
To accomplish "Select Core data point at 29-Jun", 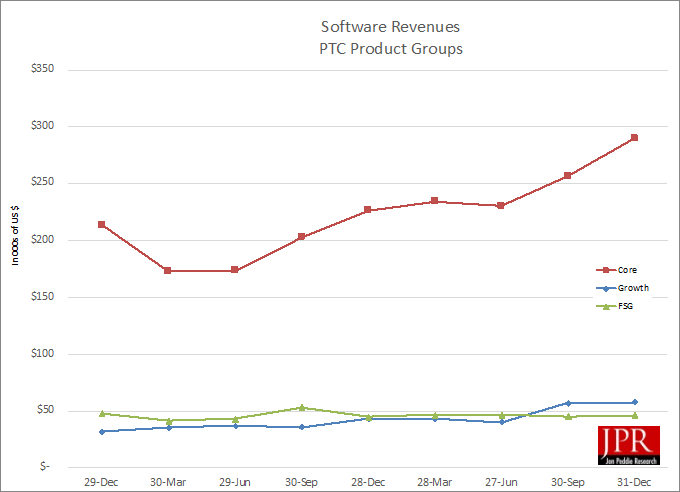I will tap(235, 270).
